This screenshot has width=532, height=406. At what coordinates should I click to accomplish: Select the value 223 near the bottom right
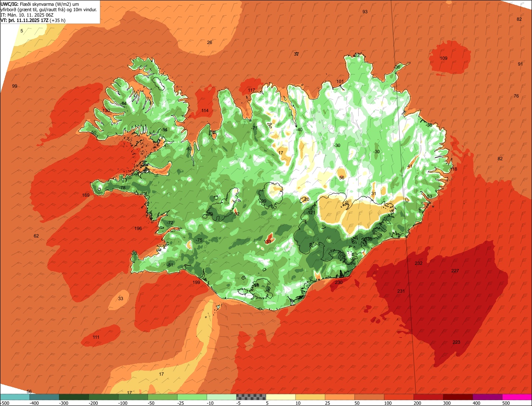pos(456,342)
